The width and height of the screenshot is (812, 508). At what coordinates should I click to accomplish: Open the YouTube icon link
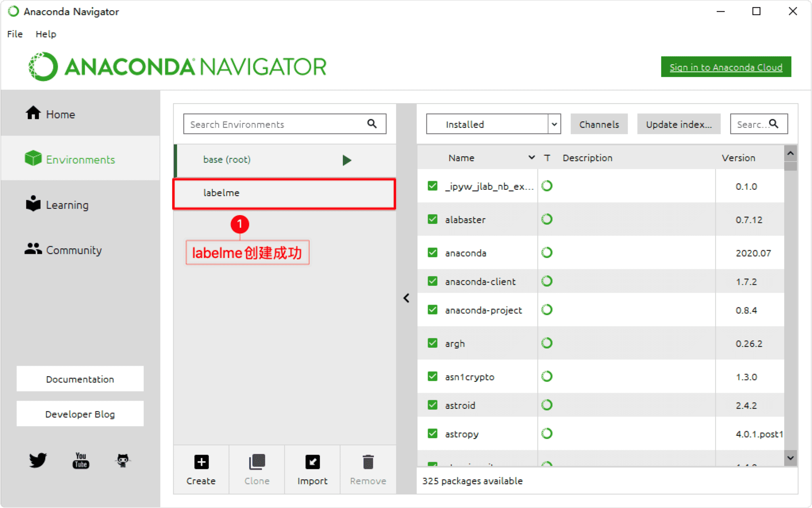click(x=81, y=460)
